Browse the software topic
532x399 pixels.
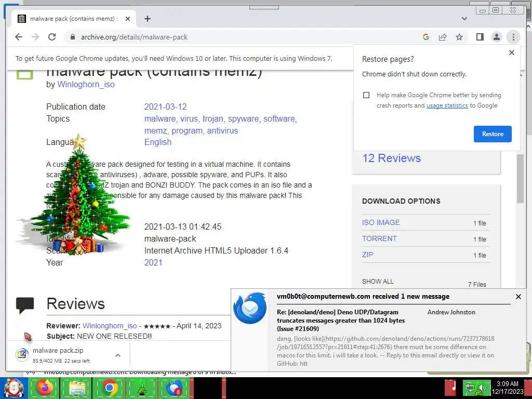[x=279, y=119]
